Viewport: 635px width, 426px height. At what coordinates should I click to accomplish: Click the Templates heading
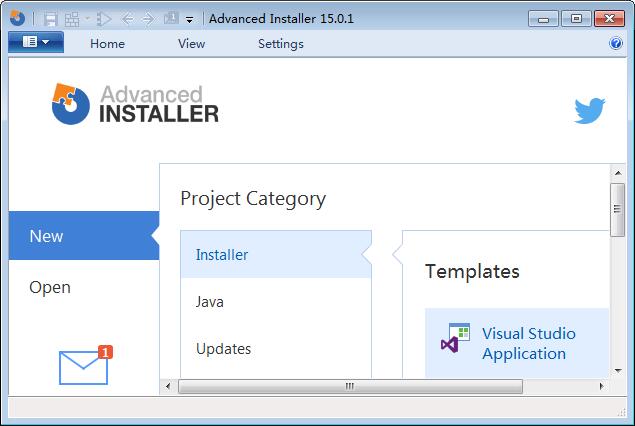coord(472,271)
